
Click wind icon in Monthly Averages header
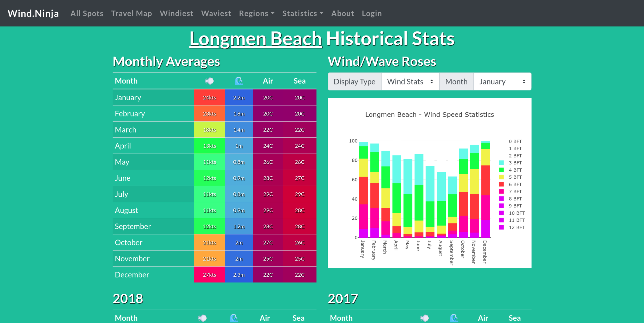tap(209, 81)
